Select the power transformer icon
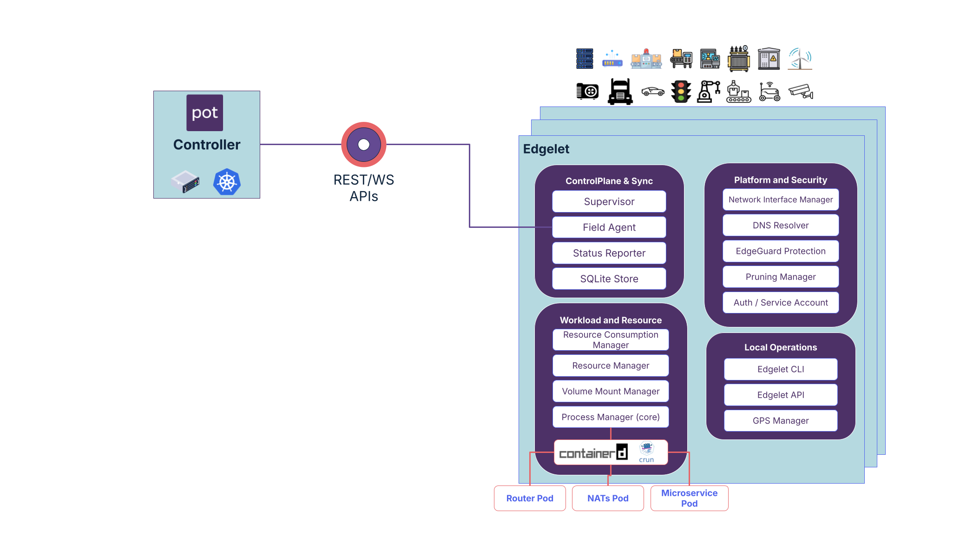The height and width of the screenshot is (552, 980). pyautogui.click(x=739, y=59)
